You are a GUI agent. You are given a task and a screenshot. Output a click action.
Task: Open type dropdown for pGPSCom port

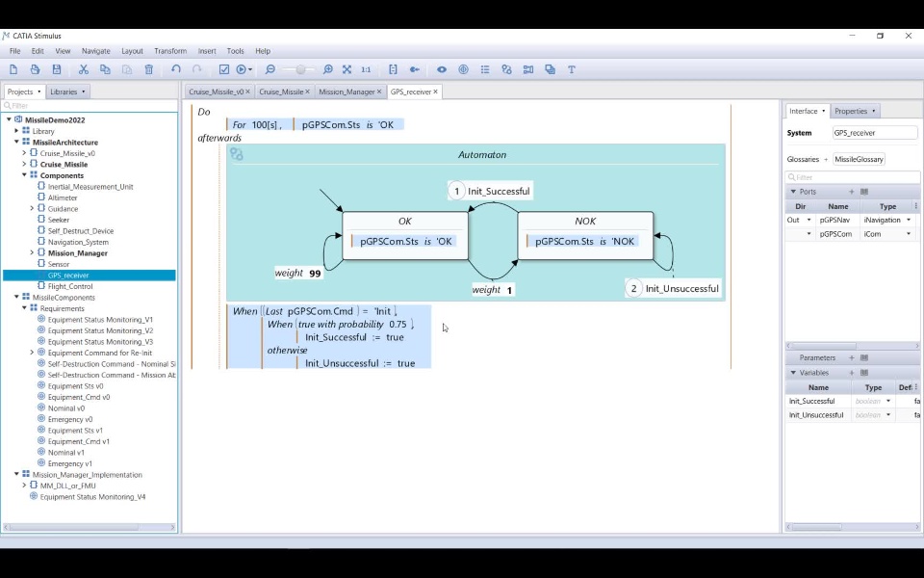[x=908, y=234]
